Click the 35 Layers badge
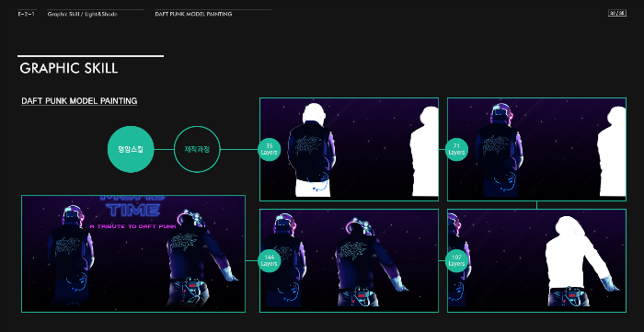This screenshot has width=644, height=332. 270,149
